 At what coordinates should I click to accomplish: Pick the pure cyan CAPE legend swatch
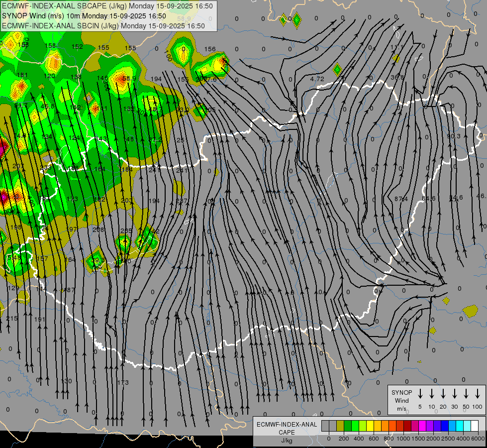point(460,426)
